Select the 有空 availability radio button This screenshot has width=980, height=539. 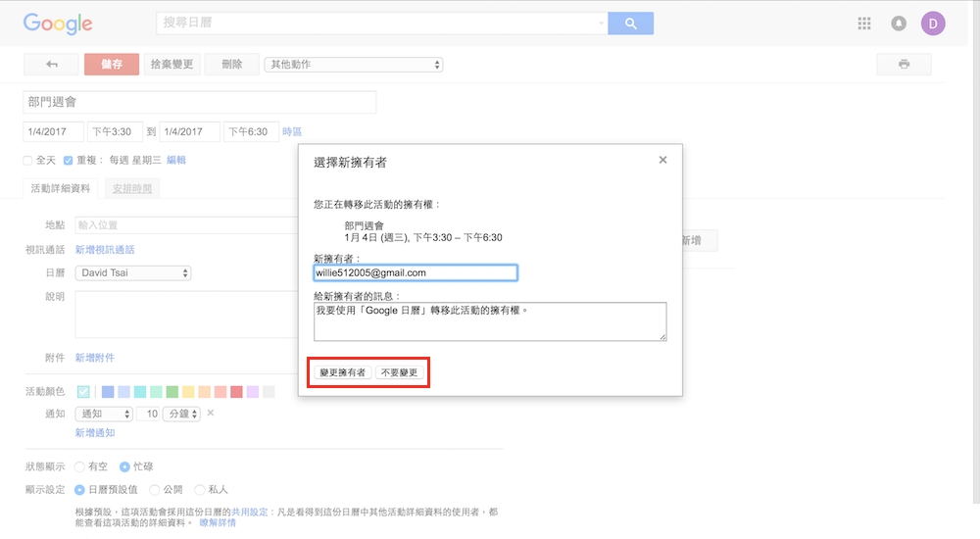click(79, 466)
